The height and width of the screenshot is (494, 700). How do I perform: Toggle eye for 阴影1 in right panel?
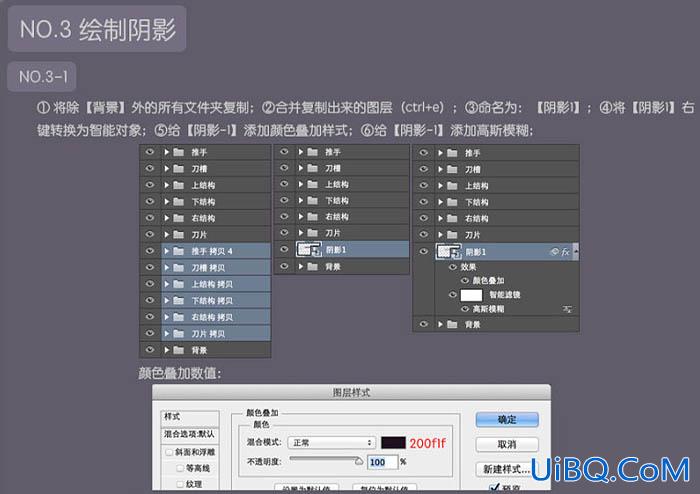click(x=423, y=252)
